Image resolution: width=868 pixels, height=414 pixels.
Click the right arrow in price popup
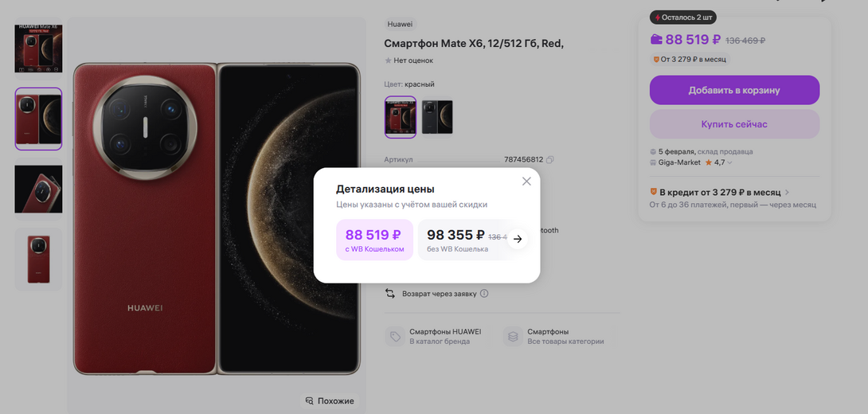pos(518,239)
